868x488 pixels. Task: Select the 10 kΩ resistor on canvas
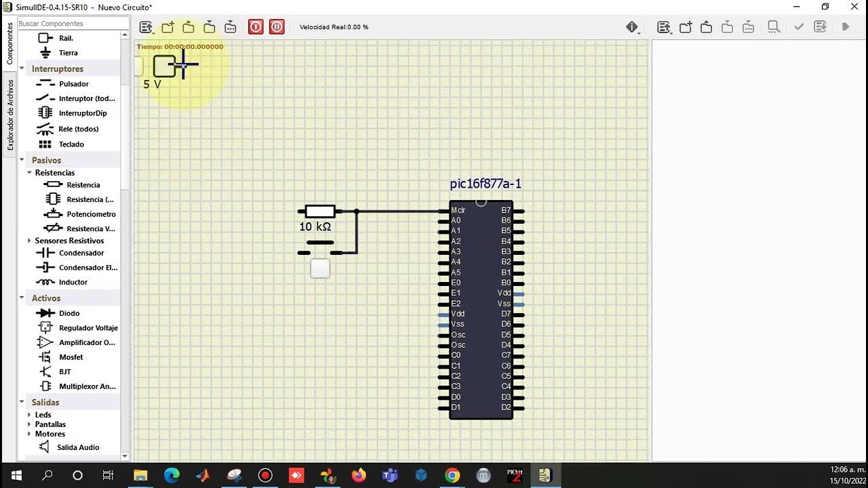tap(320, 211)
